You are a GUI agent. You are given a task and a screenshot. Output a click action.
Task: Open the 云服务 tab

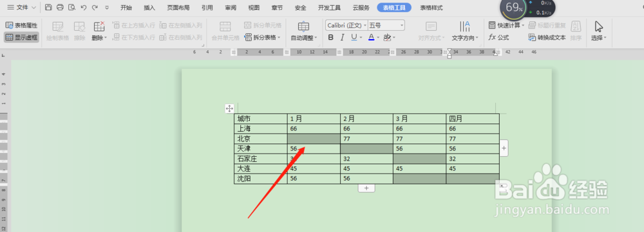(361, 8)
